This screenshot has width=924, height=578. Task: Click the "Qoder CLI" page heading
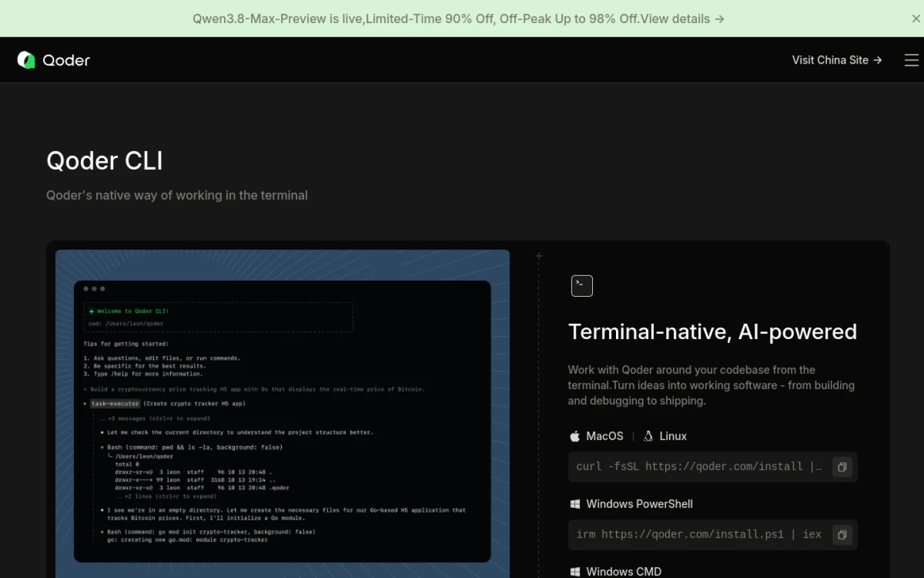(105, 161)
